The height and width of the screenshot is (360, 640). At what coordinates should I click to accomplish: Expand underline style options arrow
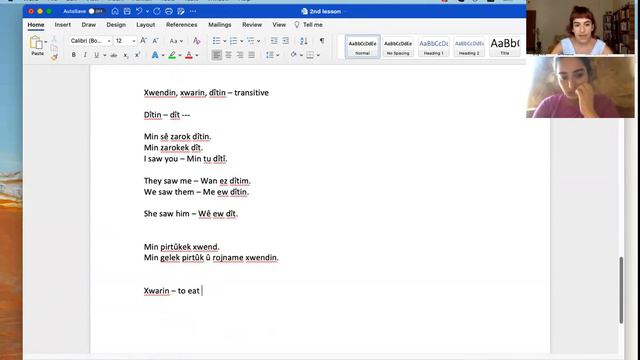coord(104,56)
